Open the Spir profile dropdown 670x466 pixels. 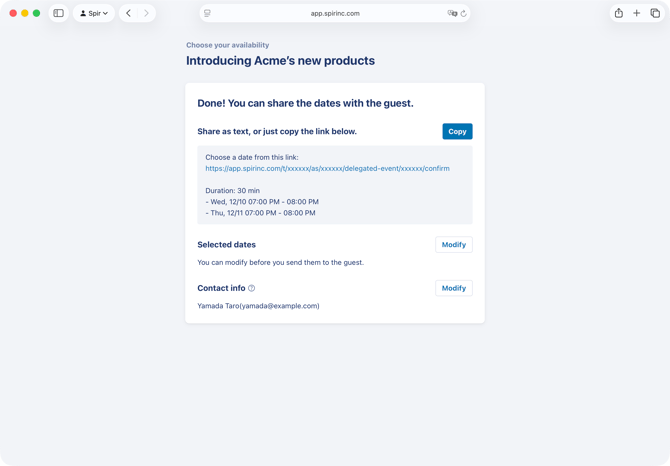tap(94, 13)
